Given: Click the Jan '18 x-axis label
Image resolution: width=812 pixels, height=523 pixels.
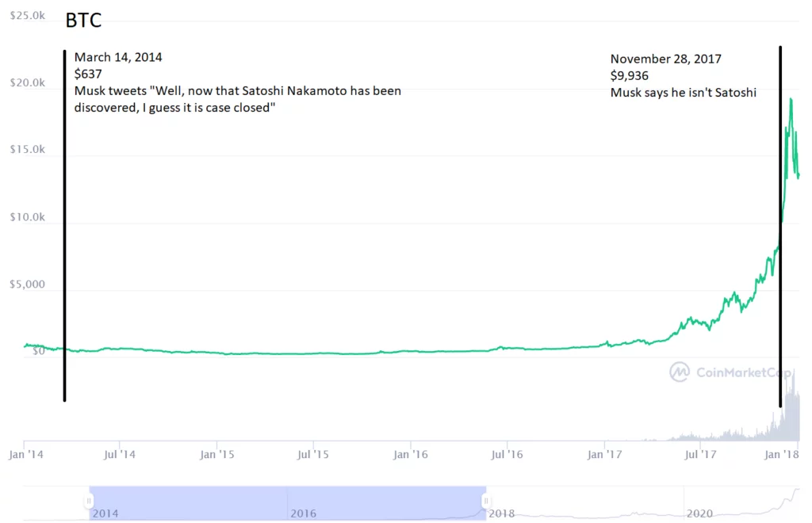Looking at the screenshot, I should (781, 455).
